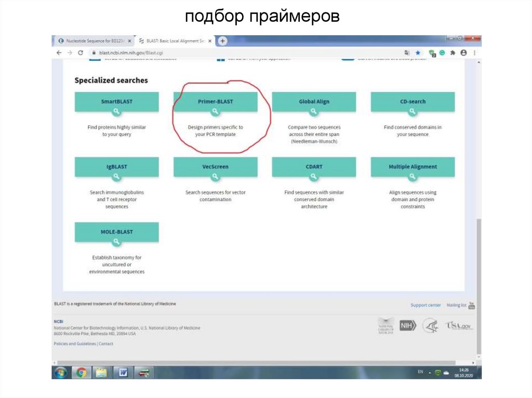532x398 pixels.
Task: Open Chrome profile avatar icon
Action: click(x=463, y=52)
